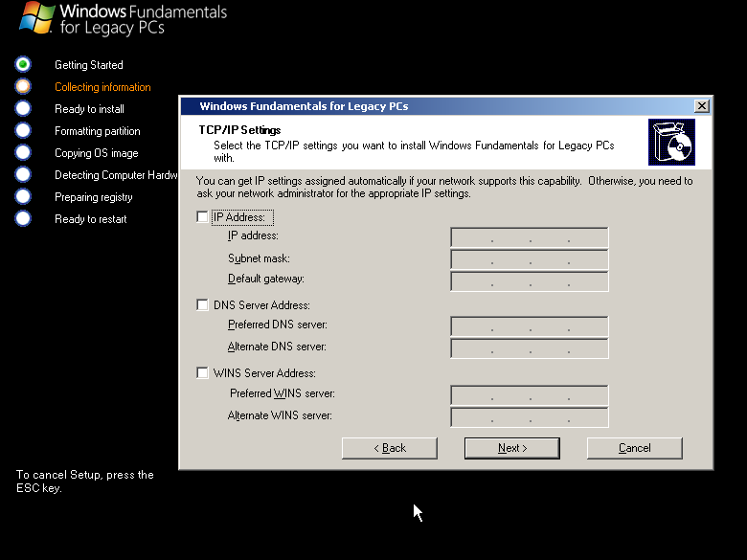Click the 'You can get IP settings' paragraph
The image size is (747, 560).
point(444,187)
